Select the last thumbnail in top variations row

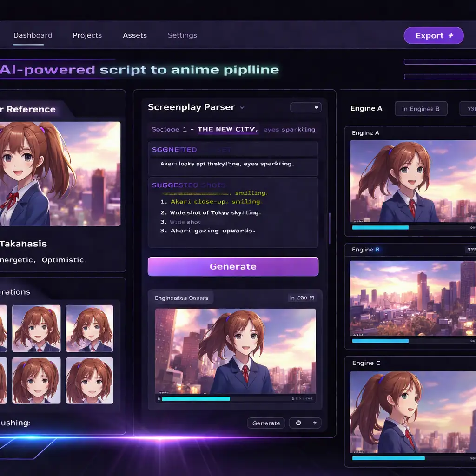coord(90,329)
